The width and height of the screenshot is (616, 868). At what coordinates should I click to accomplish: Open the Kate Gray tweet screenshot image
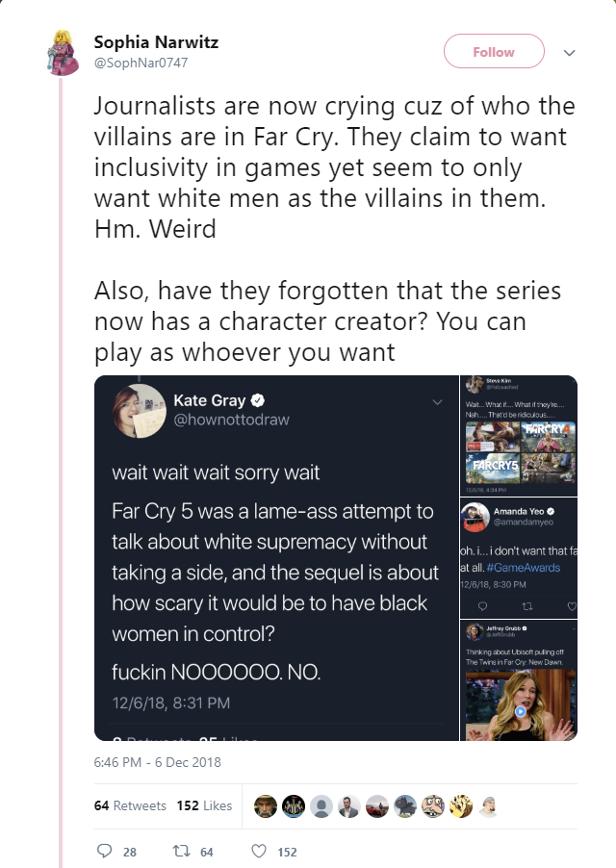277,558
